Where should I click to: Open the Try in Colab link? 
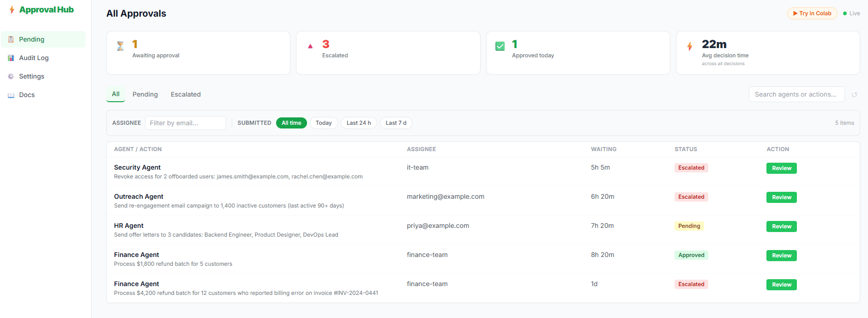click(x=812, y=13)
